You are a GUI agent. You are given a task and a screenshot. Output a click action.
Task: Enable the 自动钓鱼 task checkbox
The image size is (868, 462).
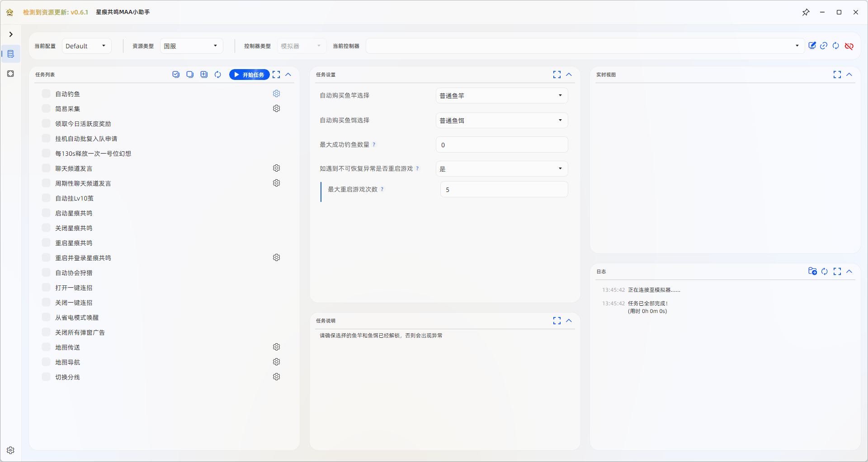click(46, 93)
